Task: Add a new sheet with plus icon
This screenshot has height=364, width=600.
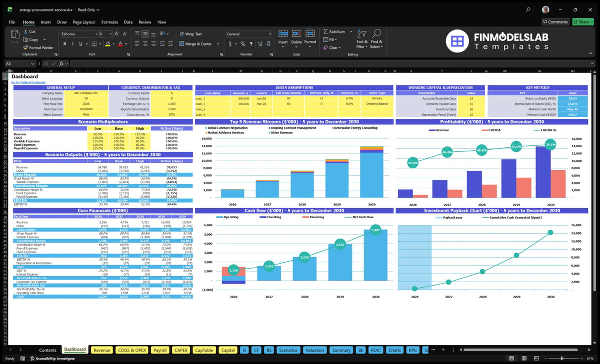Action: (x=442, y=350)
